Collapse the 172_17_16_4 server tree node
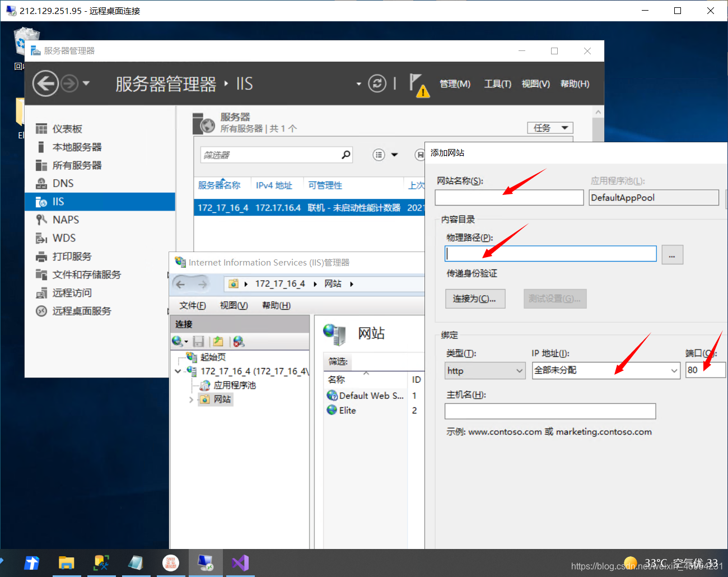The image size is (728, 577). click(178, 371)
